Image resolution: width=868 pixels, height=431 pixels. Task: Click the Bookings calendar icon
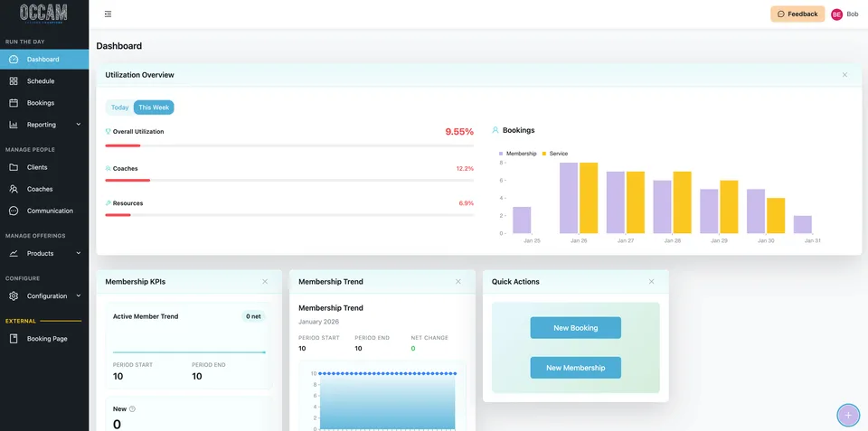(14, 103)
